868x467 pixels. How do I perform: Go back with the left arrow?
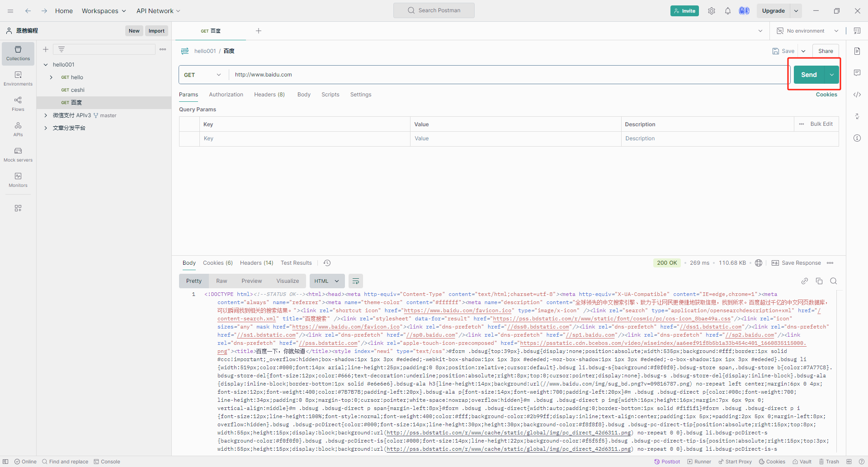[28, 11]
